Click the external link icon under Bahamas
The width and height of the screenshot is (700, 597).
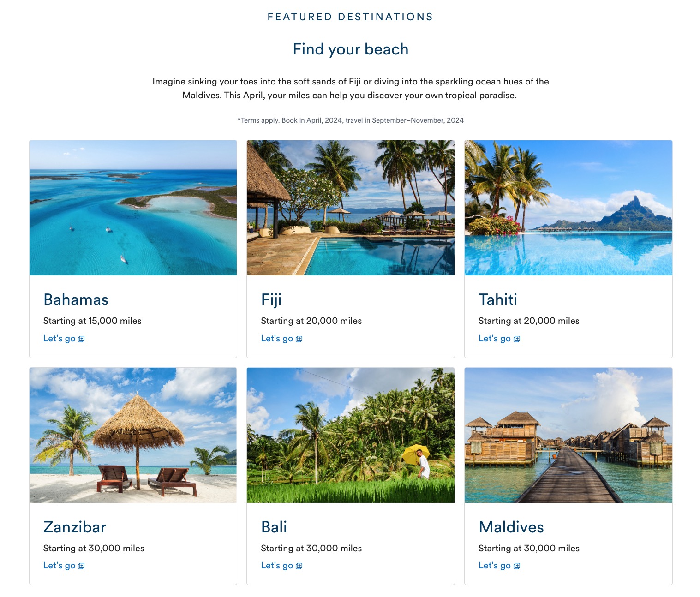coord(81,339)
